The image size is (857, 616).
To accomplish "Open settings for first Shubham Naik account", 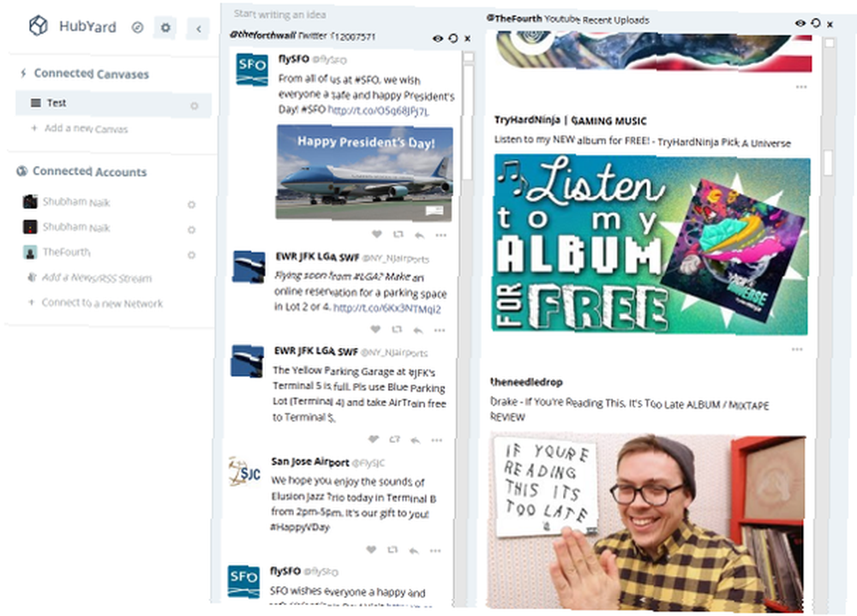I will (x=191, y=205).
